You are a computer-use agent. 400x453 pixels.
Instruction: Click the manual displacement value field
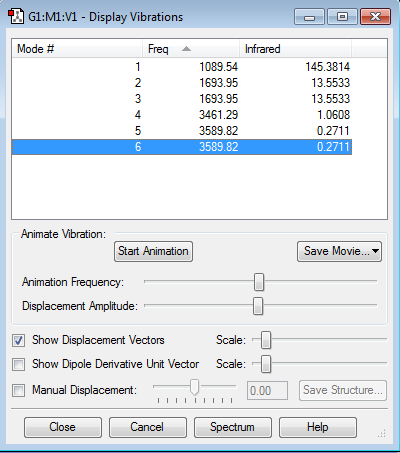[x=267, y=390]
